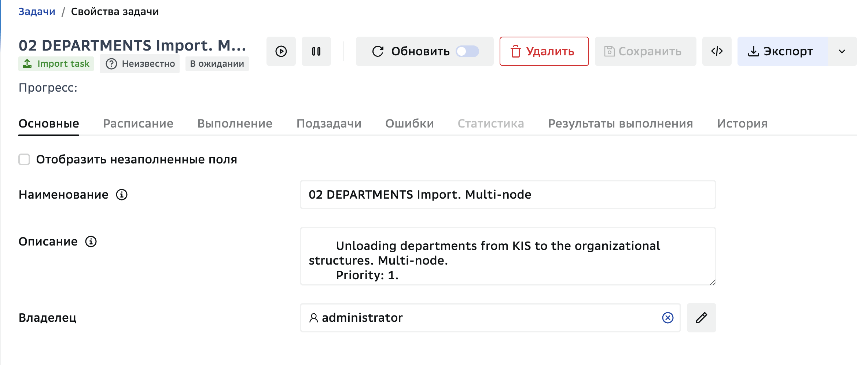This screenshot has width=868, height=365.
Task: Open the Выполнение tab
Action: [x=235, y=123]
